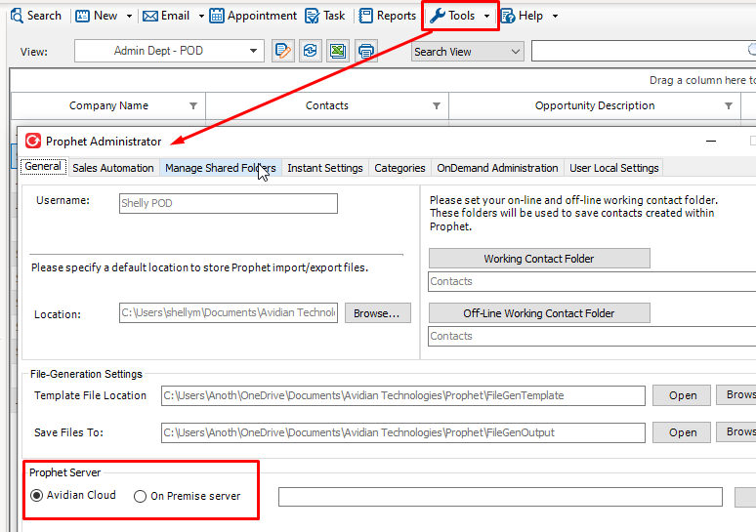Click the Contacts column header

pos(327,105)
